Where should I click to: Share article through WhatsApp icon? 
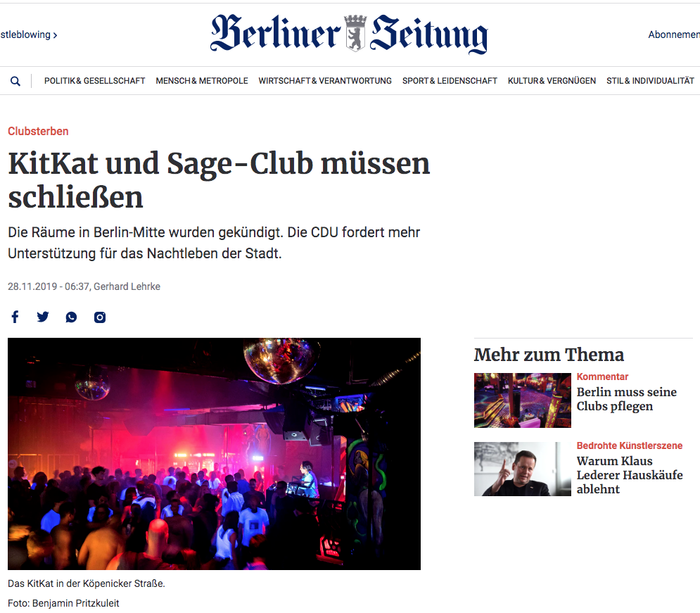click(71, 317)
